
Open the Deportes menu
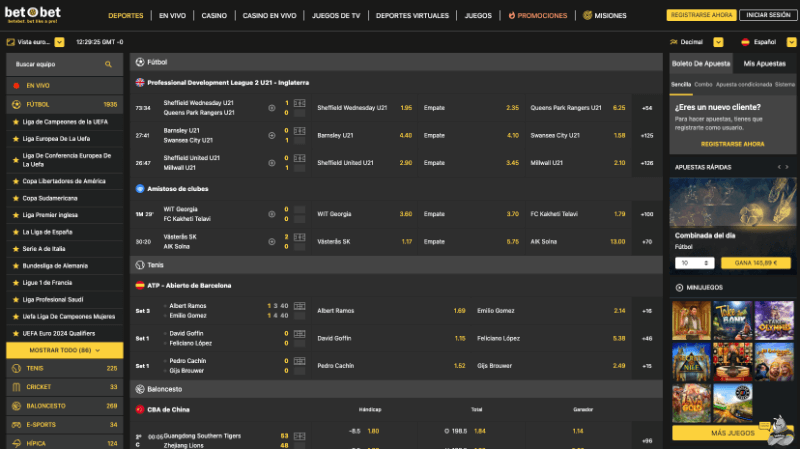pyautogui.click(x=126, y=16)
